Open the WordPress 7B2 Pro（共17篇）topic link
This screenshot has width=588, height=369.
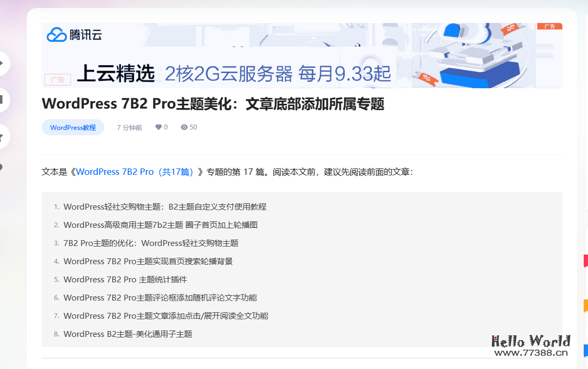[134, 172]
